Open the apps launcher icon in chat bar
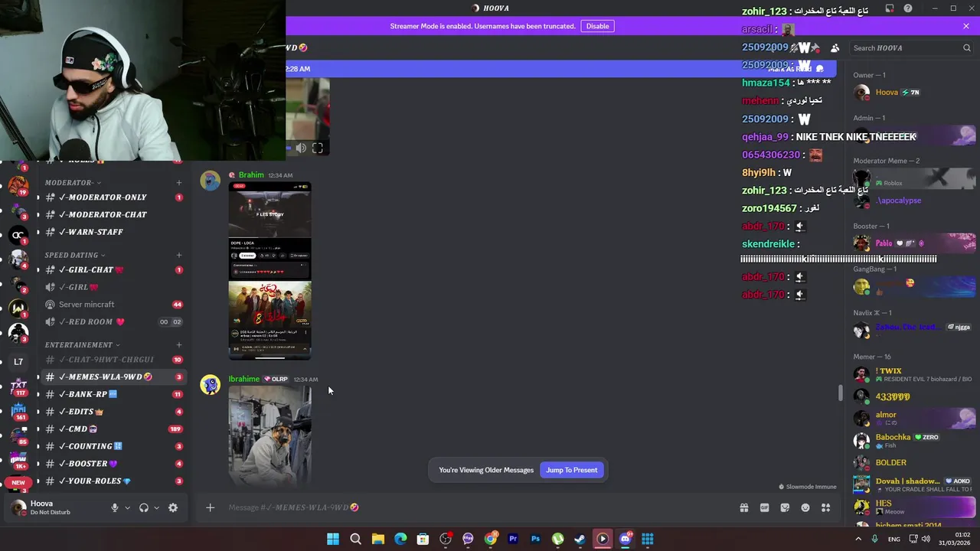This screenshot has height=551, width=980. click(825, 507)
